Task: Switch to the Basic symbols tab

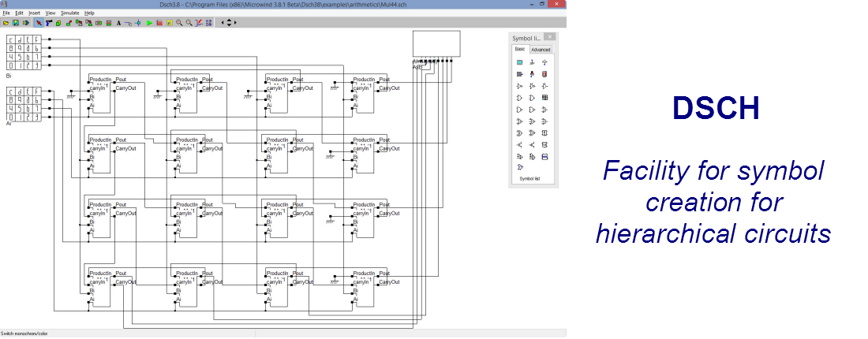Action: [x=519, y=49]
